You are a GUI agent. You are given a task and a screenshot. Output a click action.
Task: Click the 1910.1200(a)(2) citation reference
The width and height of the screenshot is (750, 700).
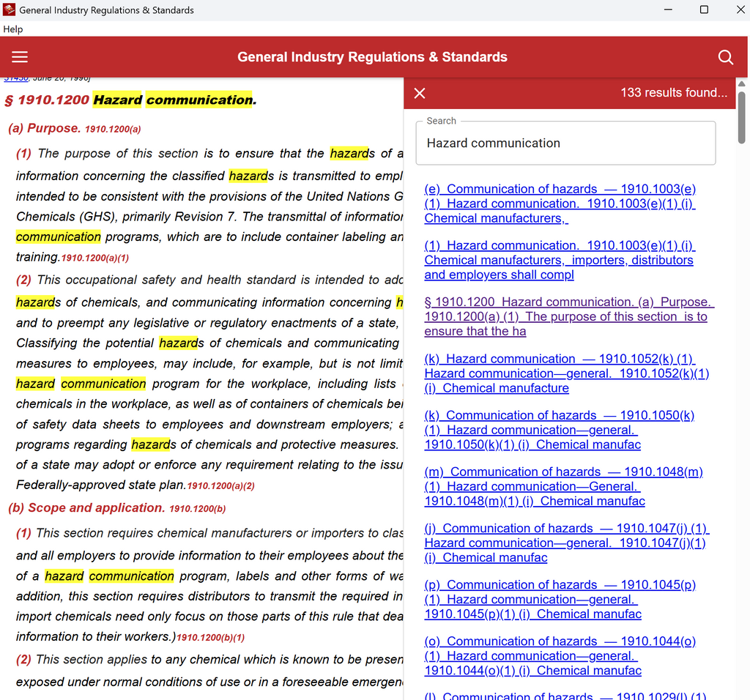220,486
